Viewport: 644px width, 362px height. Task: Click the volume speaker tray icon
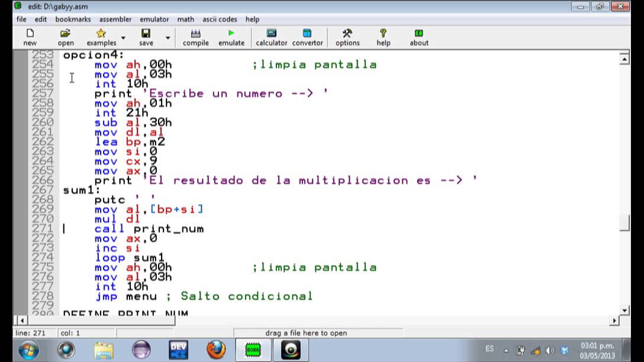(x=549, y=351)
